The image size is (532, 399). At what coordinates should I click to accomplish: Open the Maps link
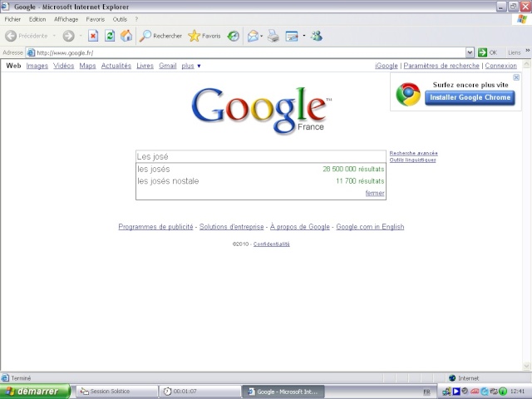[x=87, y=66]
